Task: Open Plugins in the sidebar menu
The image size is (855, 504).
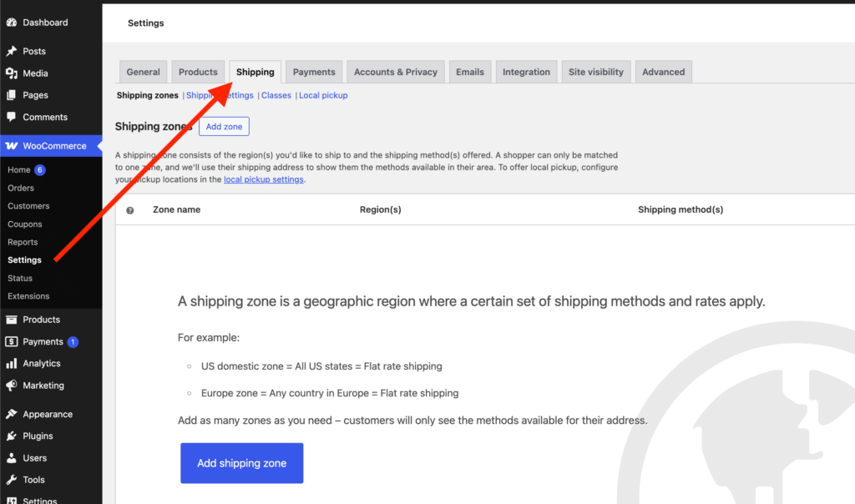Action: (x=38, y=436)
